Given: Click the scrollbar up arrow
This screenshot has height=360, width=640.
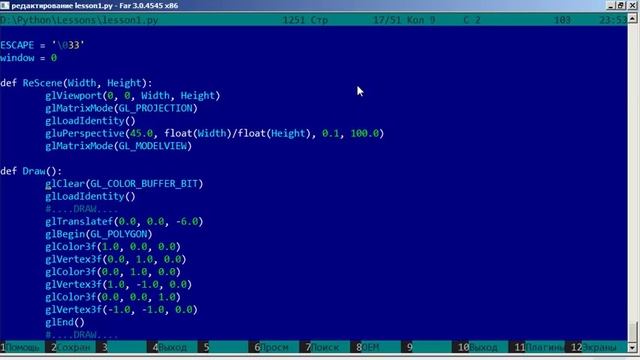Looking at the screenshot, I should point(633,18).
